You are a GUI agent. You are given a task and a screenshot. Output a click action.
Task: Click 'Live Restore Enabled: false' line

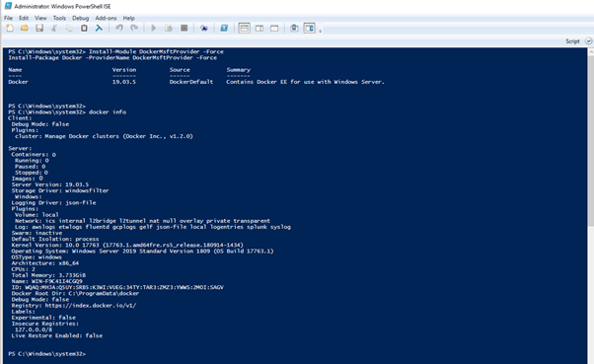tap(57, 335)
